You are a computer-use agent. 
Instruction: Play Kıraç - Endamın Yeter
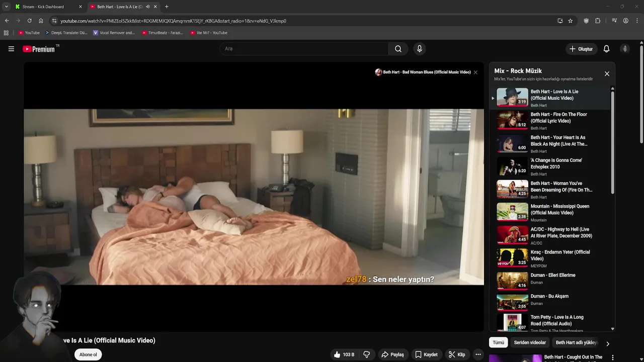click(x=560, y=255)
